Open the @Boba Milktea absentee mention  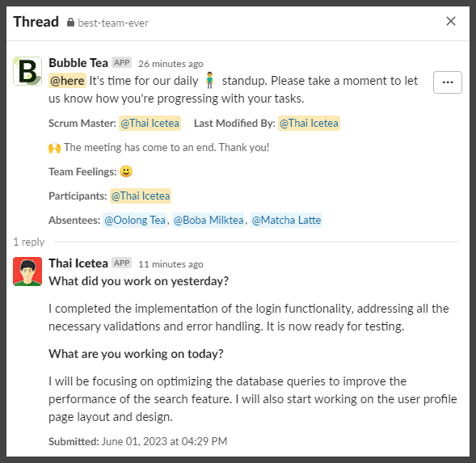(209, 220)
